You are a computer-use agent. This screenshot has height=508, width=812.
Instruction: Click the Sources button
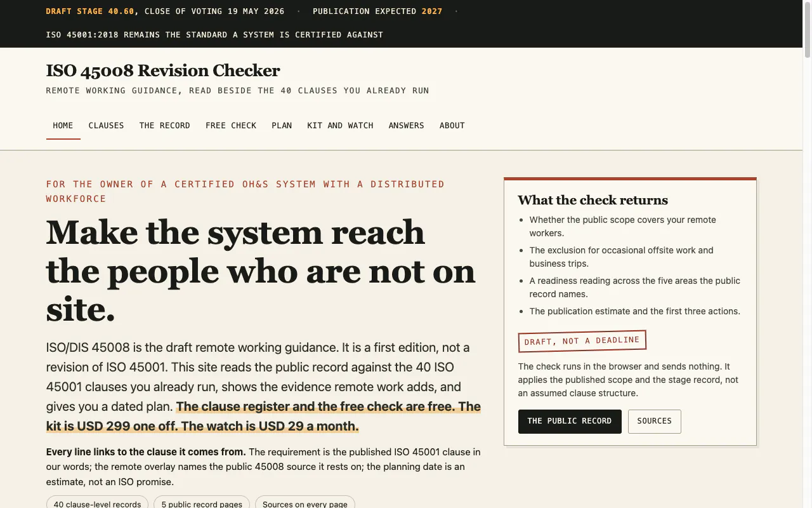pos(655,422)
